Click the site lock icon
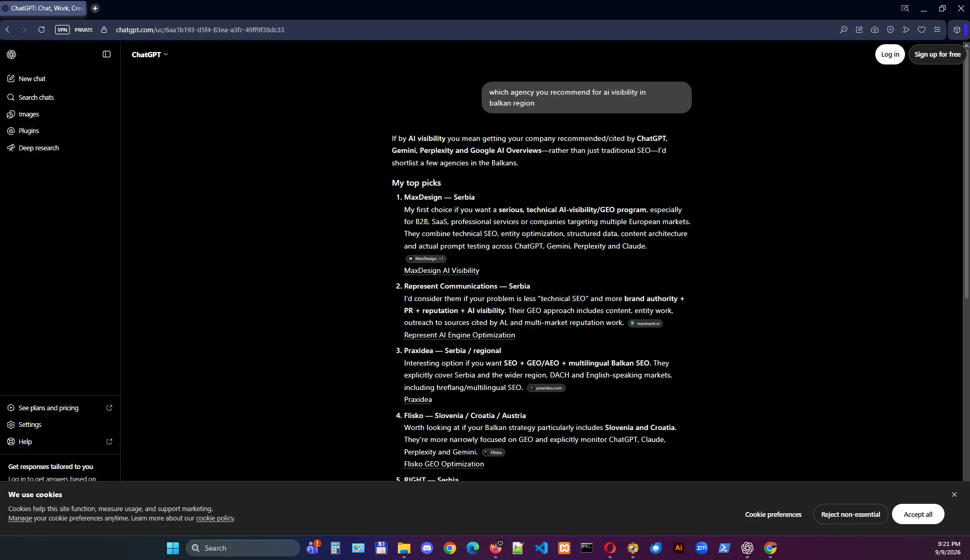The height and width of the screenshot is (560, 970). (104, 30)
